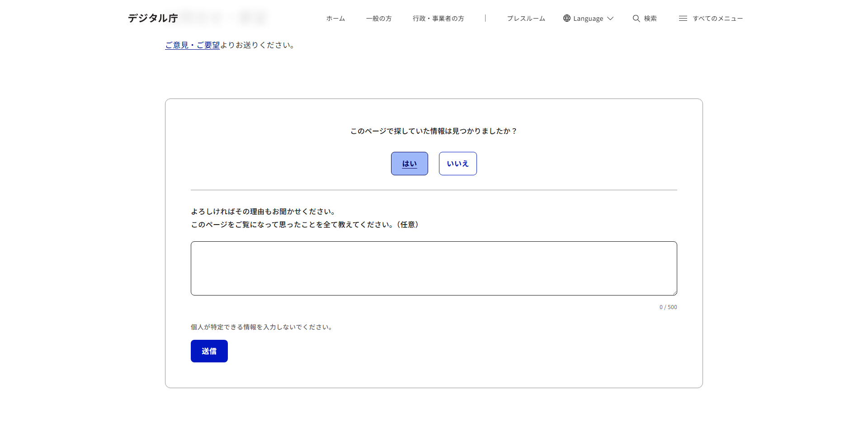Select the いいえ answer button
868x427 pixels.
pos(458,164)
